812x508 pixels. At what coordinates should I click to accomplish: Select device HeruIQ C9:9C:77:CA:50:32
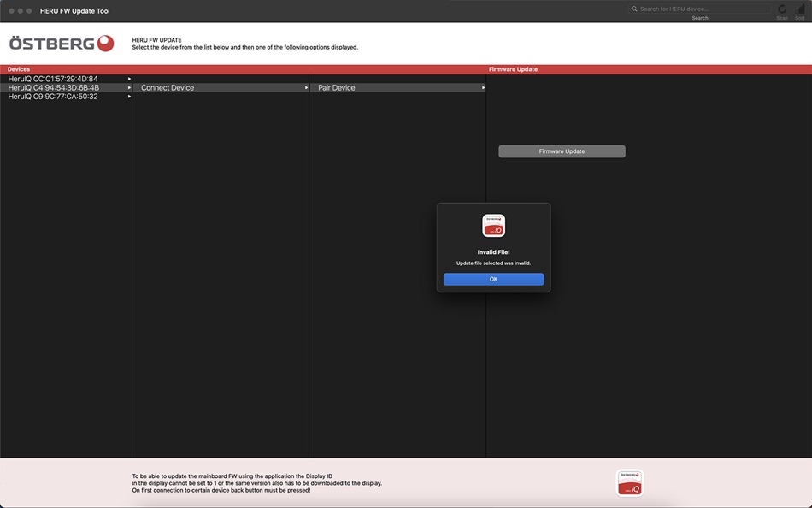coord(66,97)
